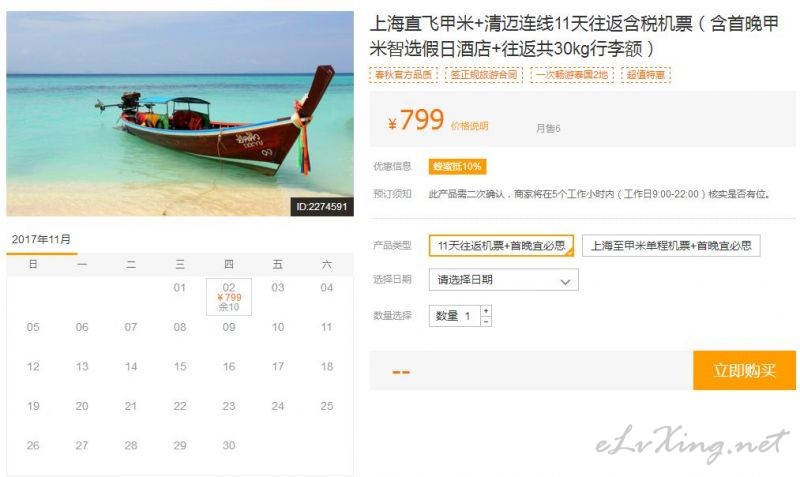This screenshot has width=800, height=477.
Task: Open the longtail boat product photo
Action: (180, 113)
